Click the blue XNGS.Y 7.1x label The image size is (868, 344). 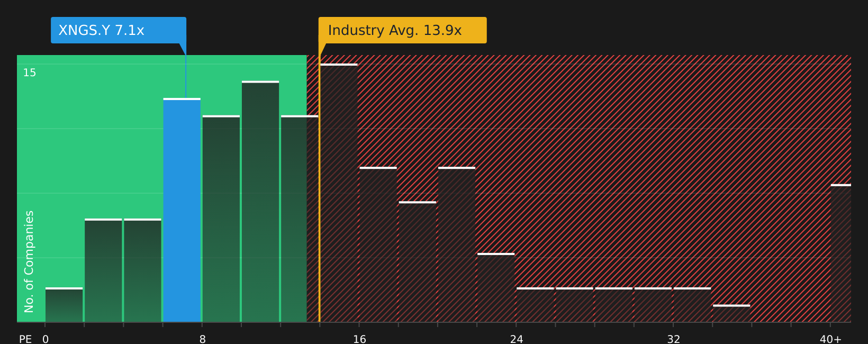[x=119, y=30]
